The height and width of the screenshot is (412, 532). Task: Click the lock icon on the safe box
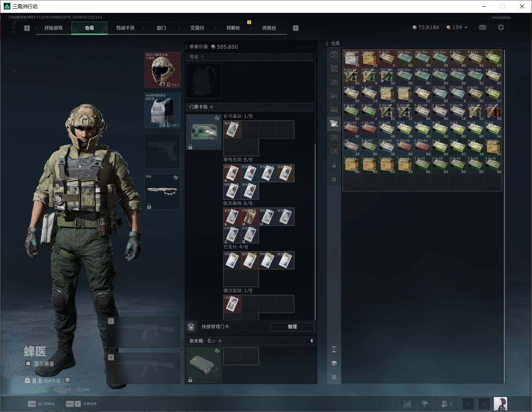click(x=190, y=380)
